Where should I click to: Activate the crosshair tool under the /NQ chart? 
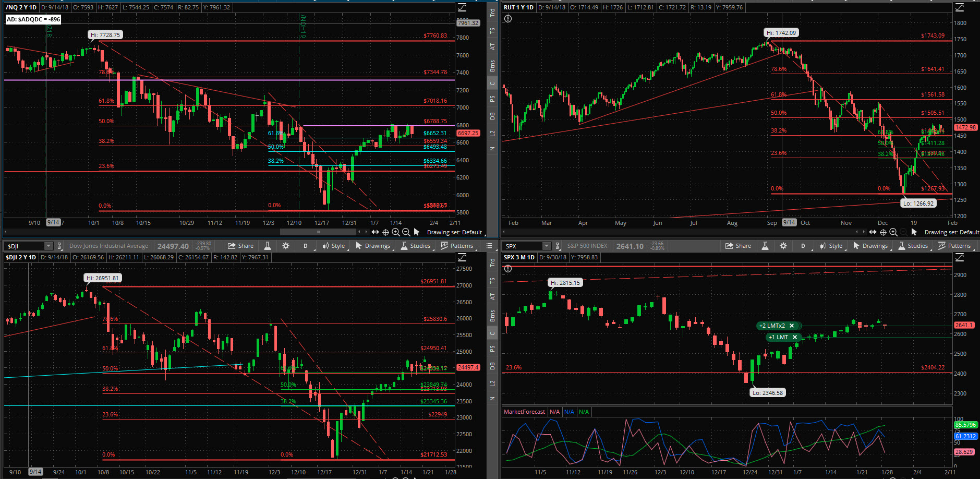pos(385,232)
